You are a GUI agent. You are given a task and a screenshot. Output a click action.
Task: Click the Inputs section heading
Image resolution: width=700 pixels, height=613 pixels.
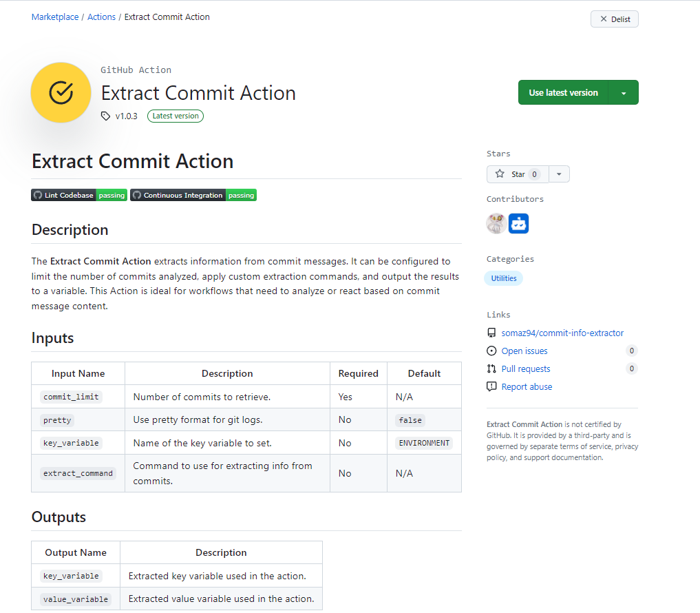[x=53, y=338]
